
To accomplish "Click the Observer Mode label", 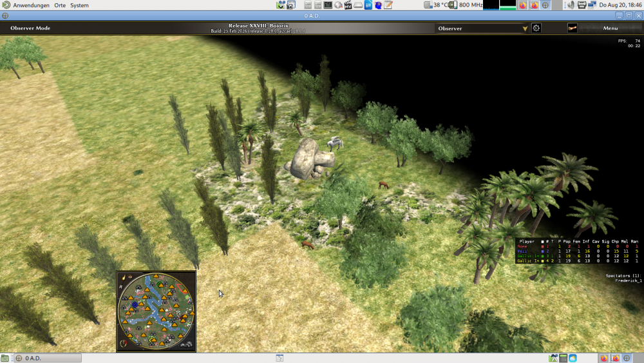I will coord(30,28).
